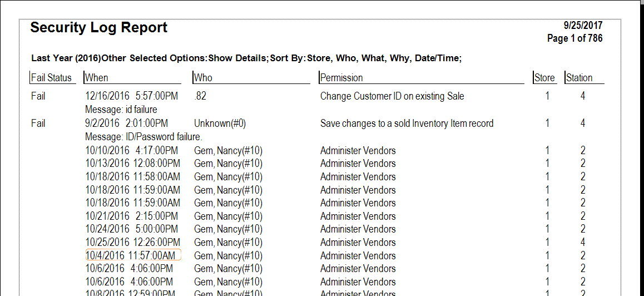
Task: Click the report date 9/25/2017
Action: (583, 26)
